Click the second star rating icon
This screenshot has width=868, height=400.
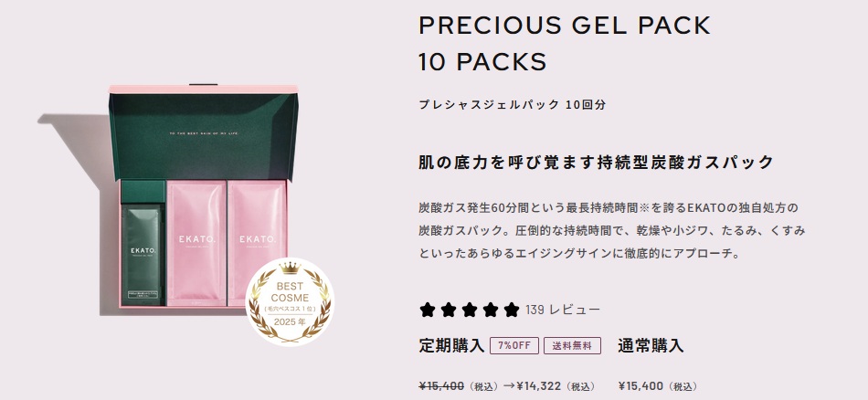click(x=448, y=310)
